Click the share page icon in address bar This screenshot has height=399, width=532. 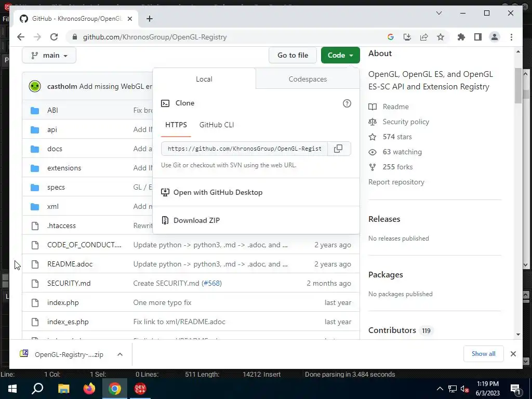[x=424, y=37]
